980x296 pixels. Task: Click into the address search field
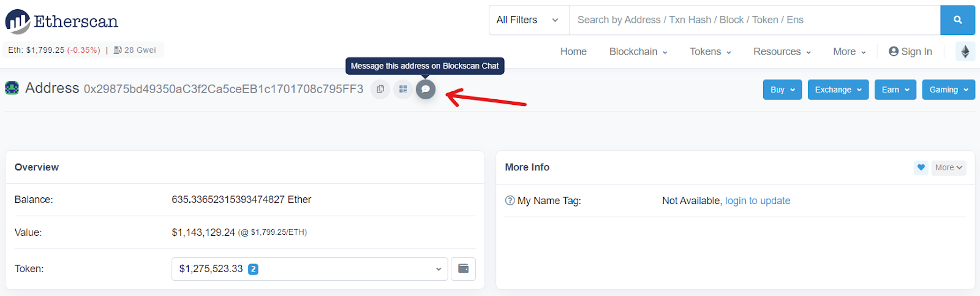click(x=754, y=20)
